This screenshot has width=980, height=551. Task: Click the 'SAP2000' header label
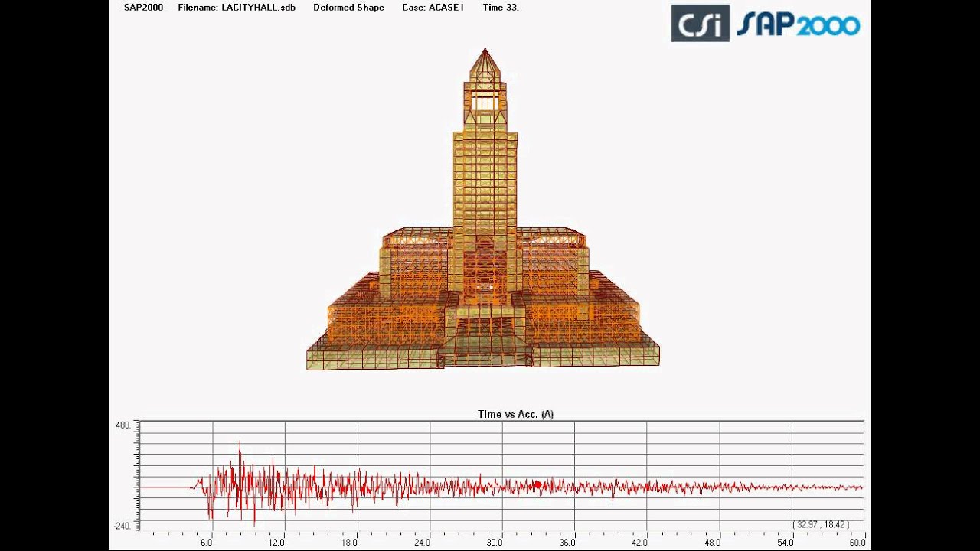click(x=143, y=8)
